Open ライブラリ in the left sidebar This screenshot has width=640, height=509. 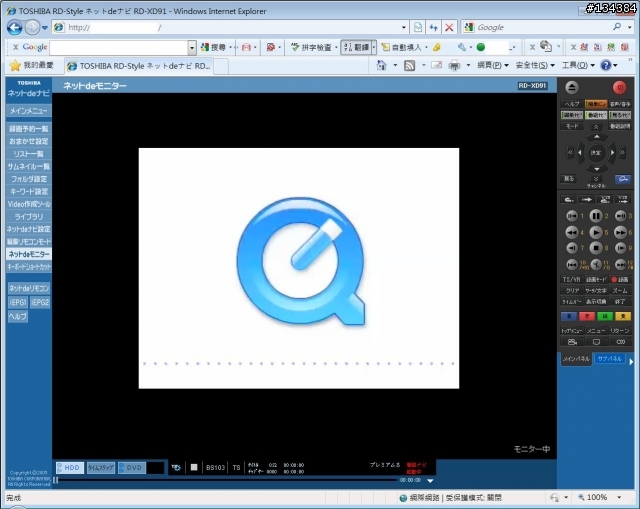(29, 216)
